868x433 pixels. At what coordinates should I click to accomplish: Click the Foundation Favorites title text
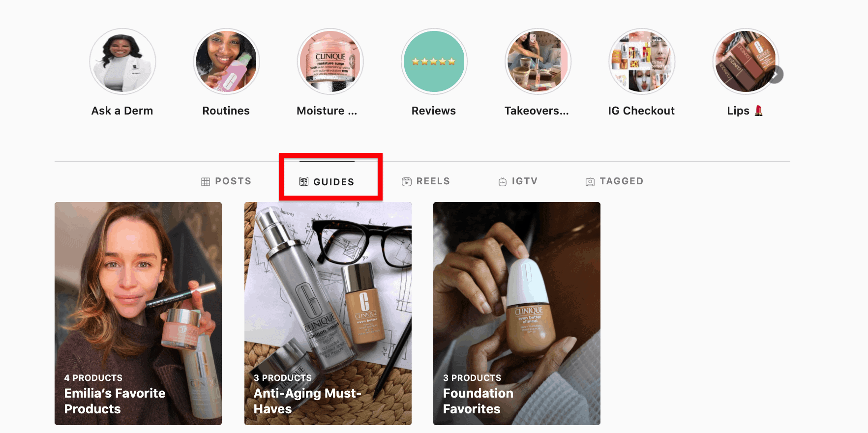point(478,401)
